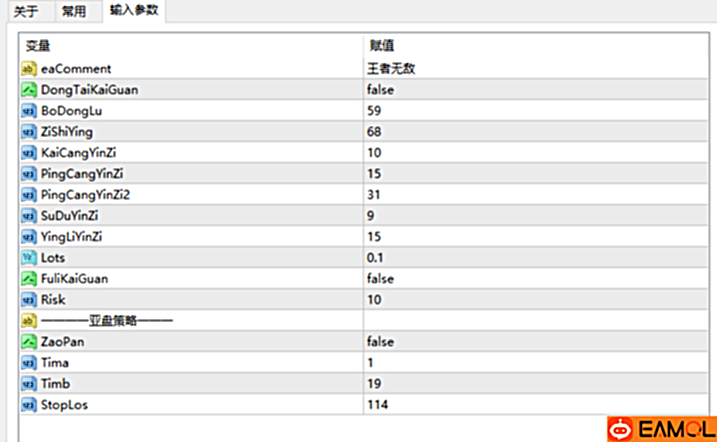Switch to the 常用 tab
717x442 pixels.
click(74, 12)
